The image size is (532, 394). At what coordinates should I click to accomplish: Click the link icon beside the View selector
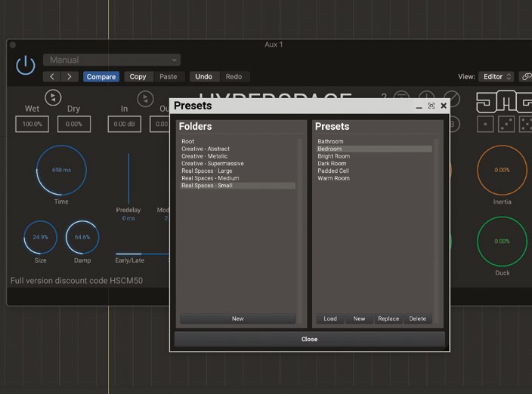(526, 76)
